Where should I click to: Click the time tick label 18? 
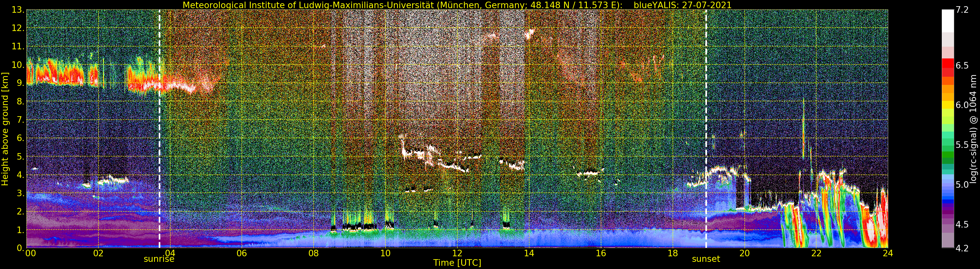click(x=672, y=253)
